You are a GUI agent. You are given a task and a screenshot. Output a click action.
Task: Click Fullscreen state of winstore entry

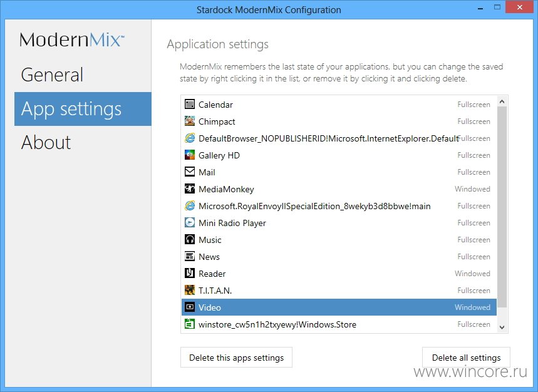474,324
